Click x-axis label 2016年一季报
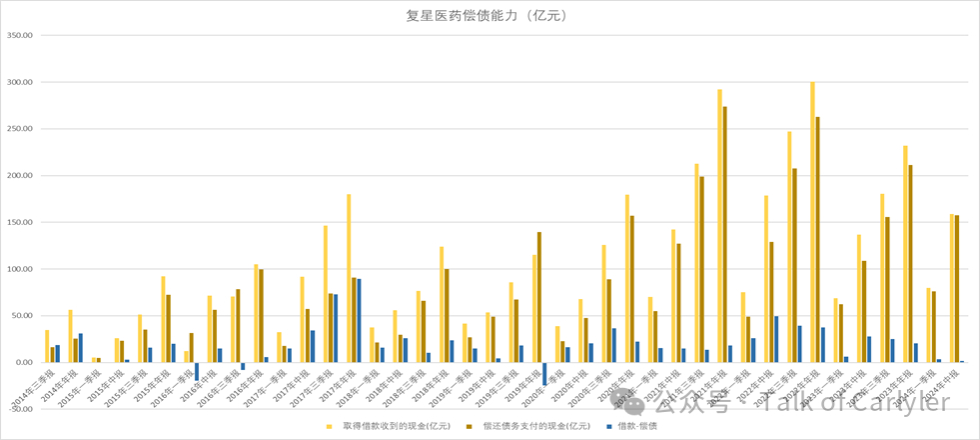 coord(171,387)
